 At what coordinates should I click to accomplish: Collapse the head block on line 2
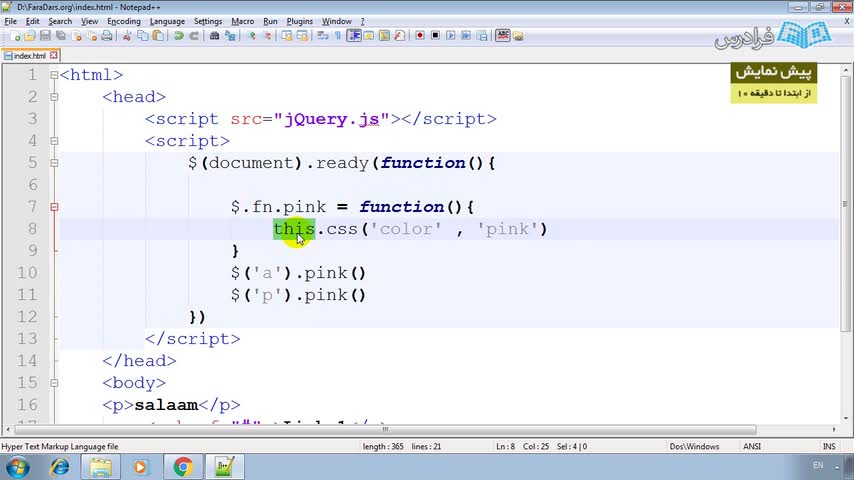coord(54,97)
